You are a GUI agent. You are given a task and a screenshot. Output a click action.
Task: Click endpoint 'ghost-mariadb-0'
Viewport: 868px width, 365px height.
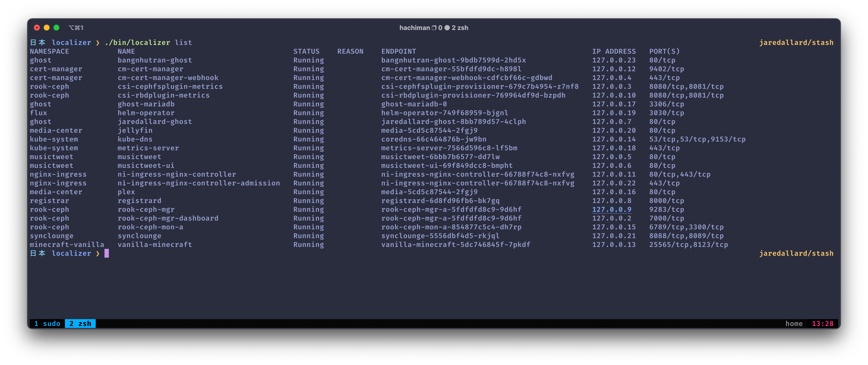tap(414, 104)
